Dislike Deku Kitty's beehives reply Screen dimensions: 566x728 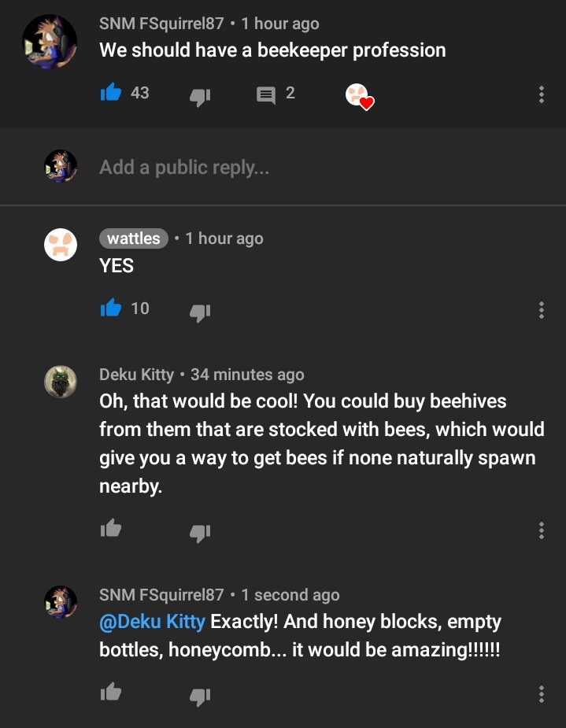coord(200,533)
